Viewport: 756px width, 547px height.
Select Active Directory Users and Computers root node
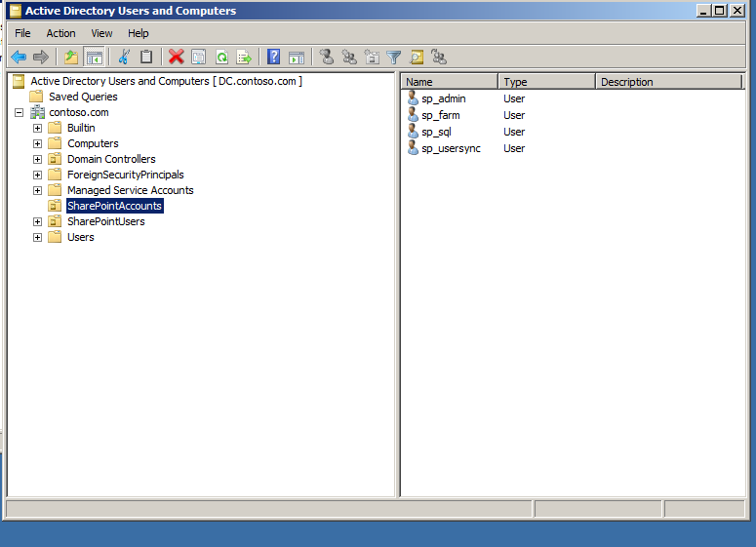tap(167, 81)
